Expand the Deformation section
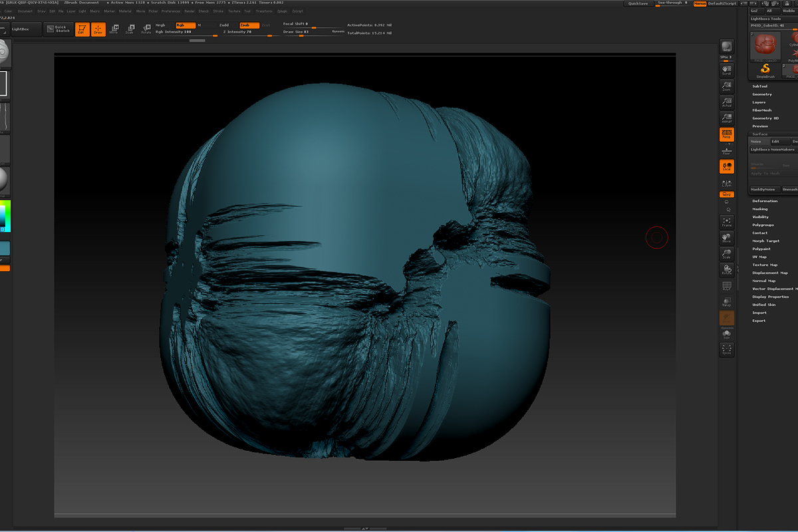 (764, 201)
